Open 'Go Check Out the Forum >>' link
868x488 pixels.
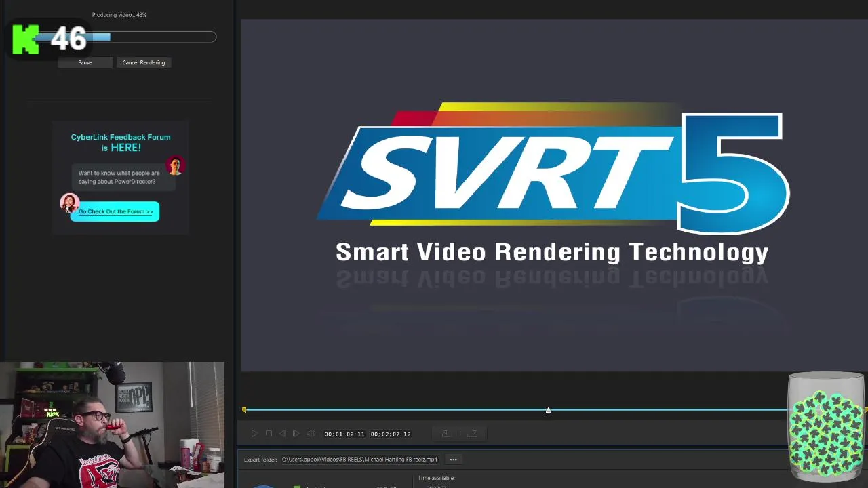tap(115, 211)
